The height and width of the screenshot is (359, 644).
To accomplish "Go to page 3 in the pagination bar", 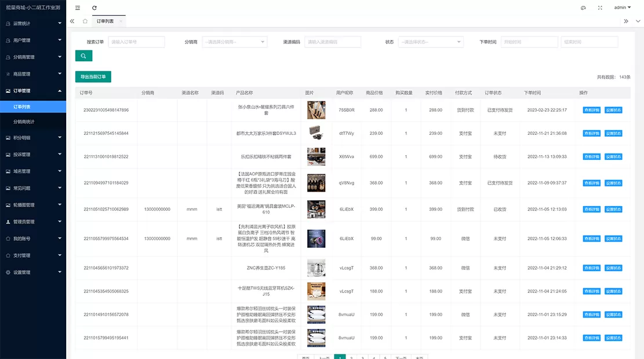I will click(x=363, y=357).
